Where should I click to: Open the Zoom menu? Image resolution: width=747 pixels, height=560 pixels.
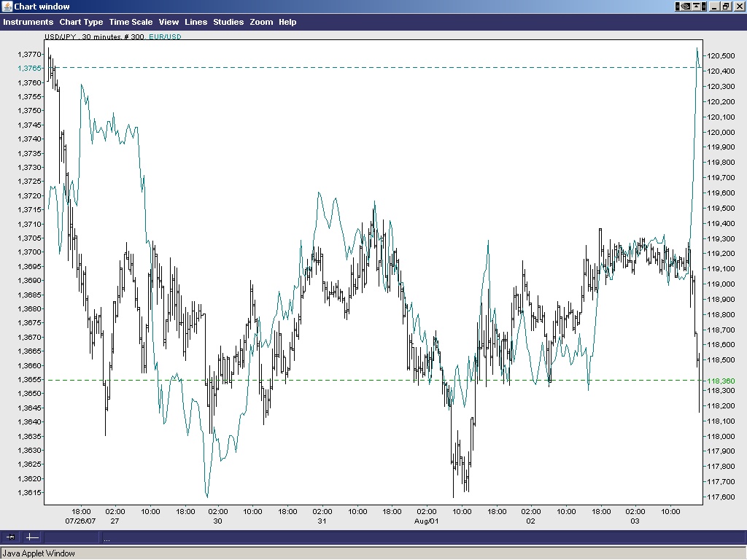click(261, 22)
